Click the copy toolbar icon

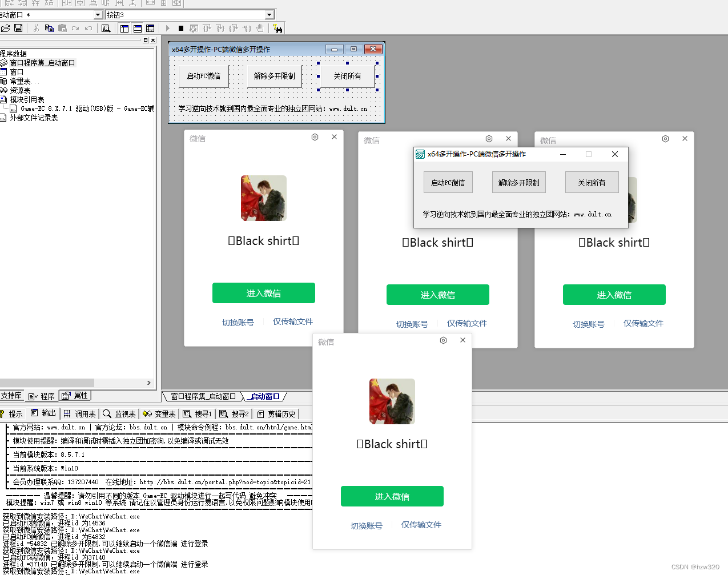pyautogui.click(x=49, y=28)
